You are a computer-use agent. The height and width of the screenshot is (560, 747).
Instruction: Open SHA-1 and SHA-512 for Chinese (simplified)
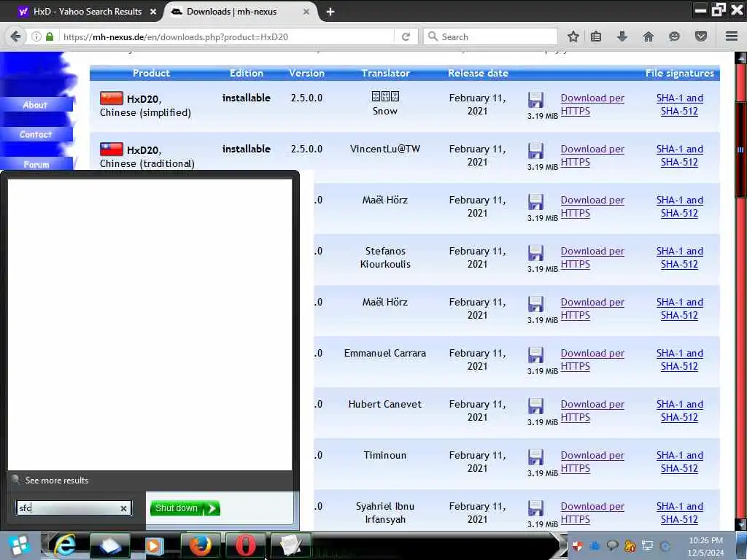679,104
